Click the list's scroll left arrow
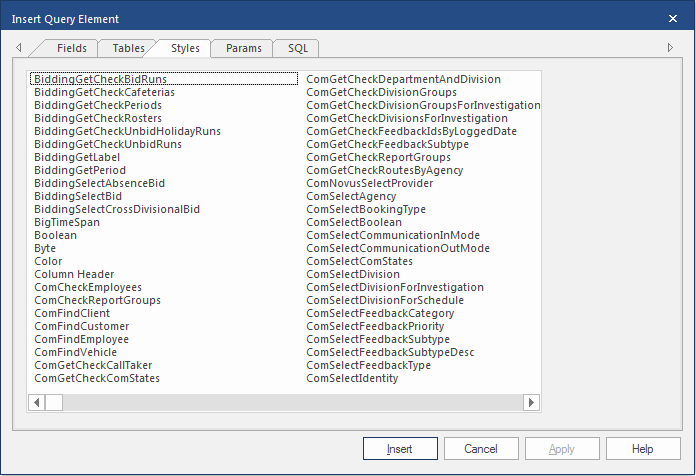The width and height of the screenshot is (696, 476). (37, 402)
